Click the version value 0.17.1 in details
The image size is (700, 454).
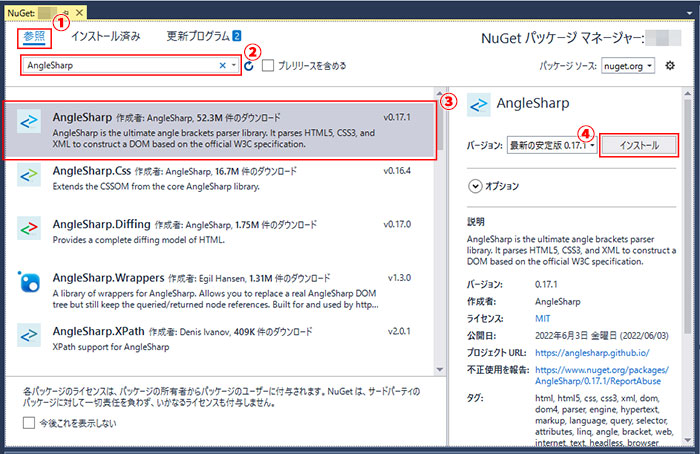point(546,284)
